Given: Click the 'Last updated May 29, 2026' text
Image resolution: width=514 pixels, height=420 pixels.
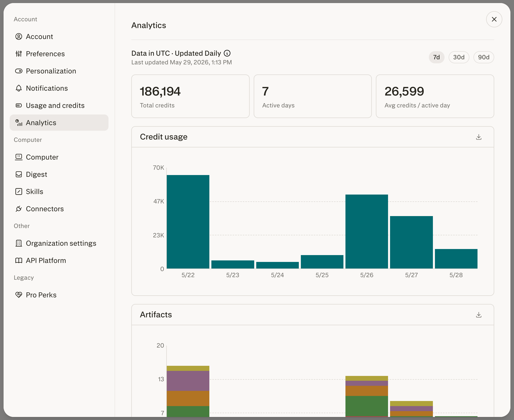Looking at the screenshot, I should click(x=181, y=62).
